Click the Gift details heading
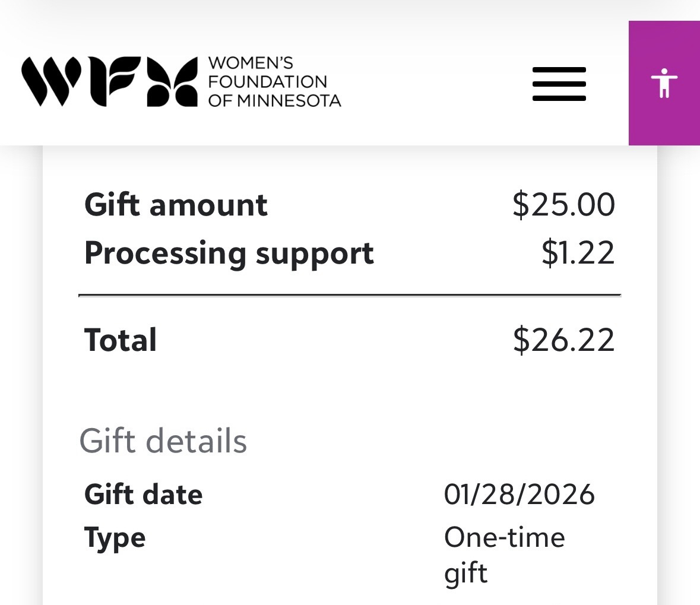700x605 pixels. point(163,441)
